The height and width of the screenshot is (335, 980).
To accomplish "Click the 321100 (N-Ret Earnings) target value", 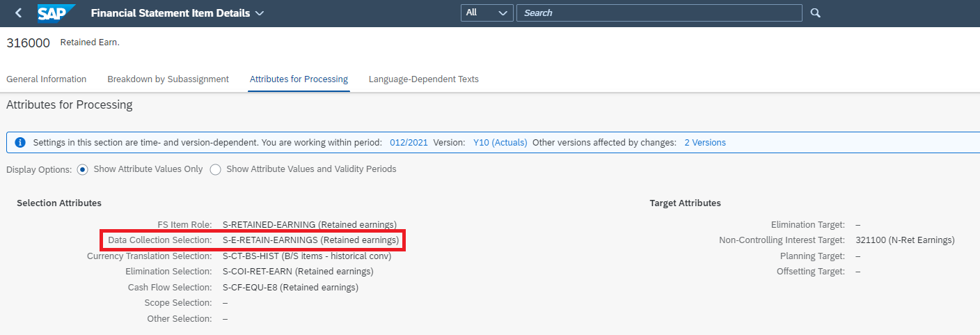I will pyautogui.click(x=905, y=240).
